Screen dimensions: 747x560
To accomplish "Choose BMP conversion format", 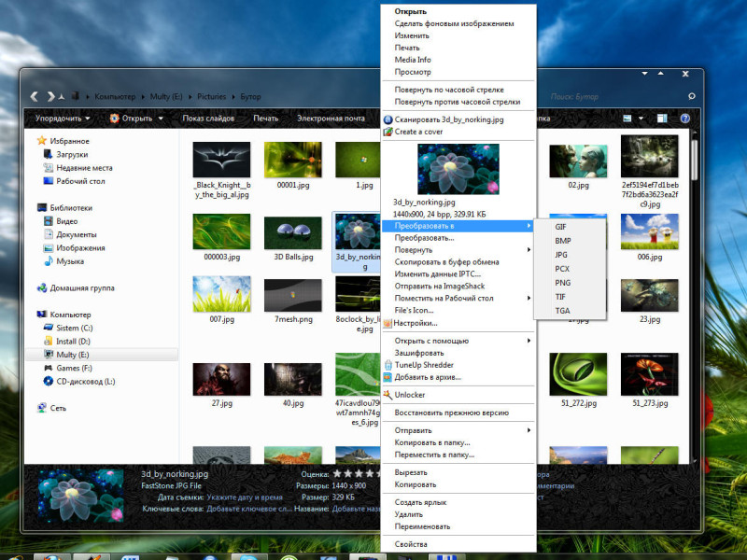I will point(570,241).
